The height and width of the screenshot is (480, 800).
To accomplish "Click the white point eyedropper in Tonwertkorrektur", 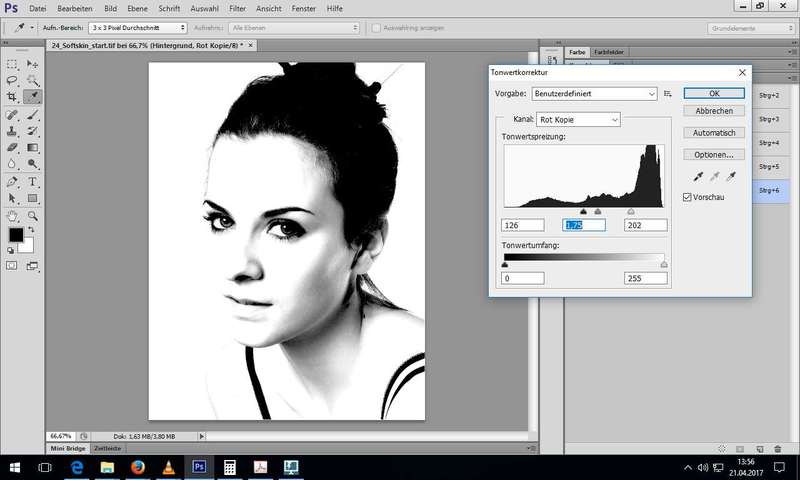I will point(731,177).
